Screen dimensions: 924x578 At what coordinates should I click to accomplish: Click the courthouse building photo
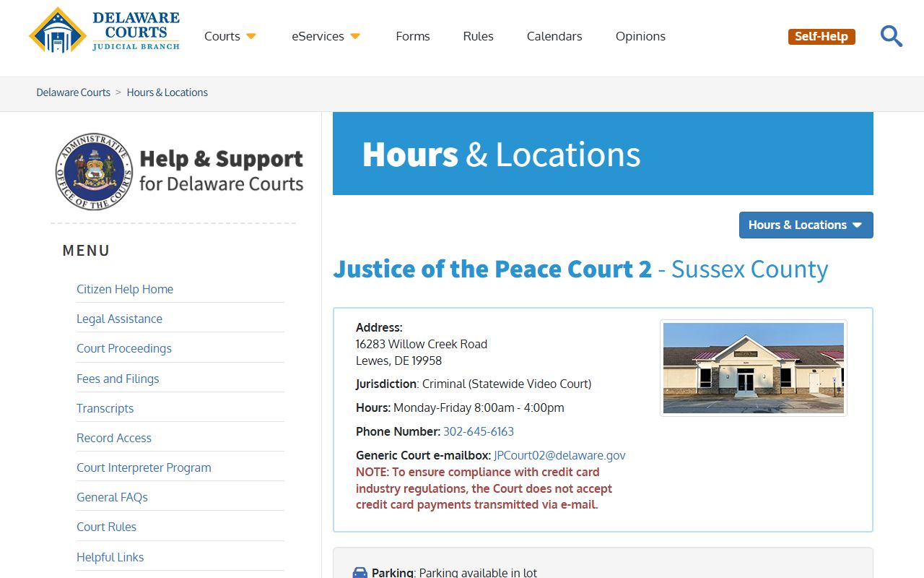754,368
